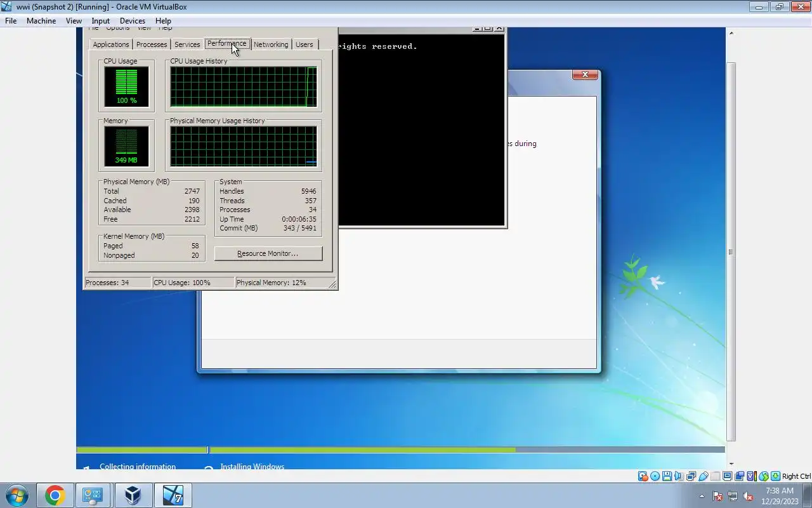Click the Available memory value 2398
Screen dimensions: 812x508
192,210
